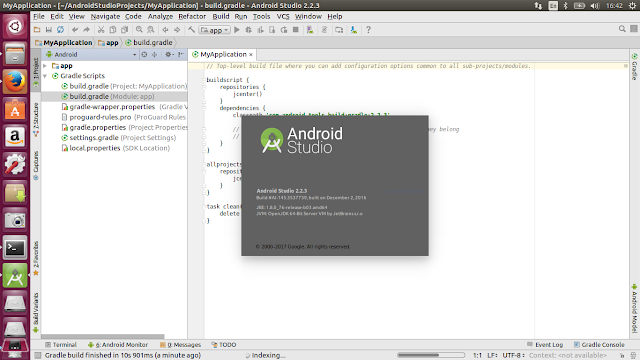Click the Redo arrow icon
640x360 pixels.
pyautogui.click(x=87, y=30)
